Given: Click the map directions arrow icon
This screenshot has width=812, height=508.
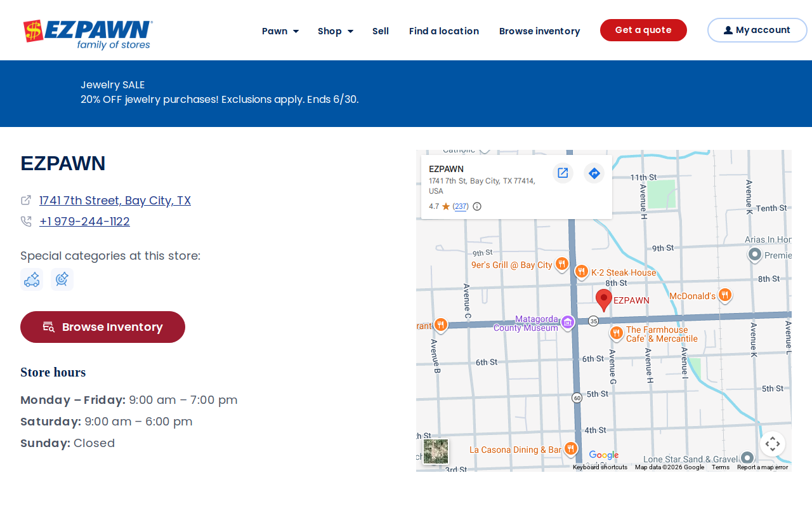Looking at the screenshot, I should pyautogui.click(x=594, y=173).
